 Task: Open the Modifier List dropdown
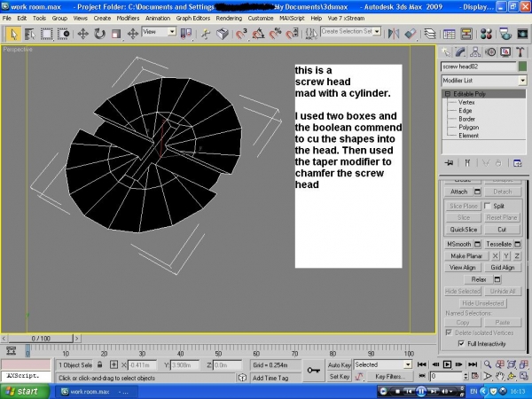484,81
